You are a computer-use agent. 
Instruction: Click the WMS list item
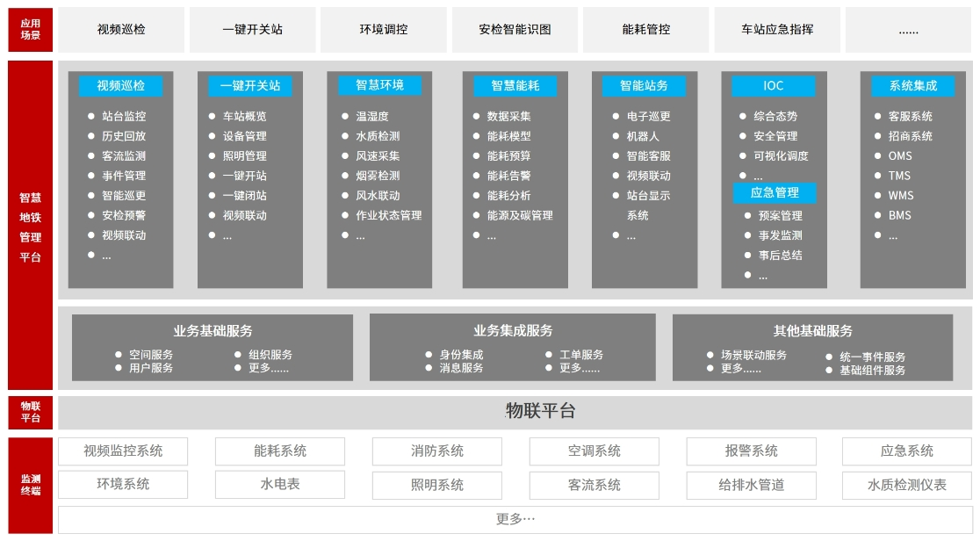[901, 196]
